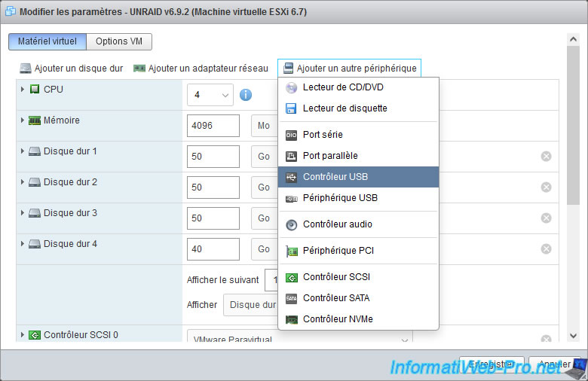588x381 pixels.
Task: Select Contrôleur USB from the menu
Action: click(335, 177)
